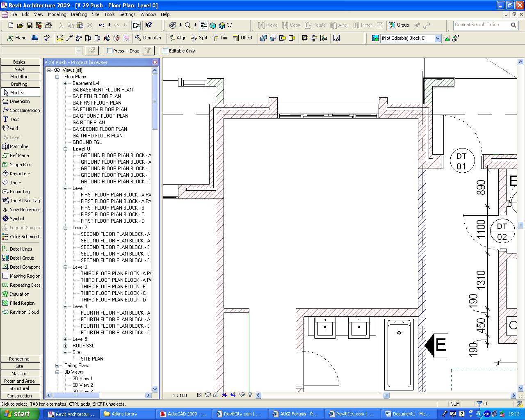Screen dimensions: 525x420
Task: Choose the Insulation tool in Drafting
Action: 19,294
